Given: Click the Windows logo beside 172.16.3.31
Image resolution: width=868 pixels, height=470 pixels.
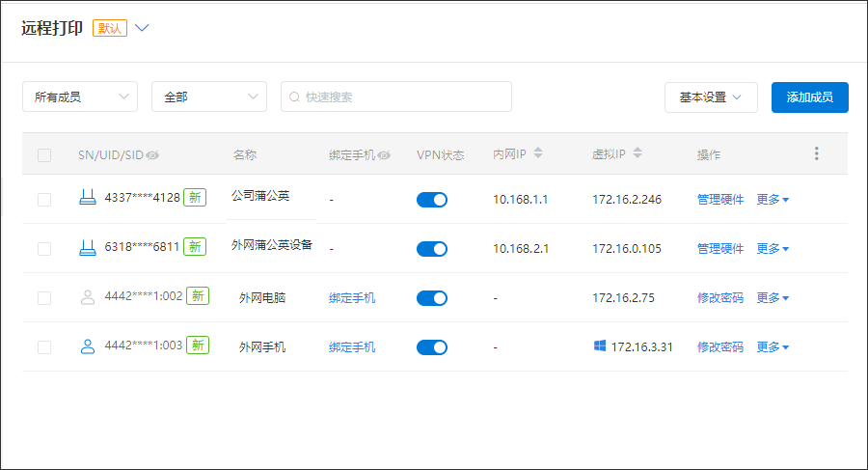Looking at the screenshot, I should click(x=600, y=346).
